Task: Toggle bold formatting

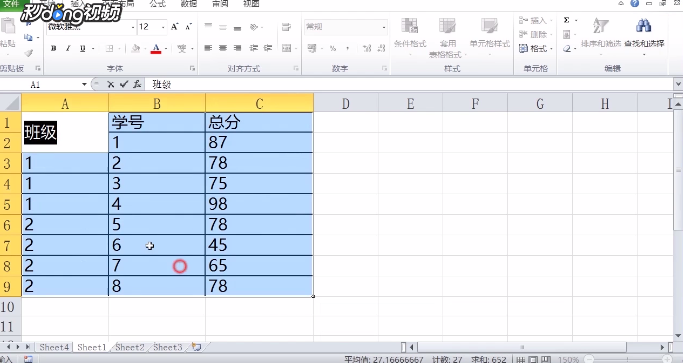Action: (x=54, y=48)
